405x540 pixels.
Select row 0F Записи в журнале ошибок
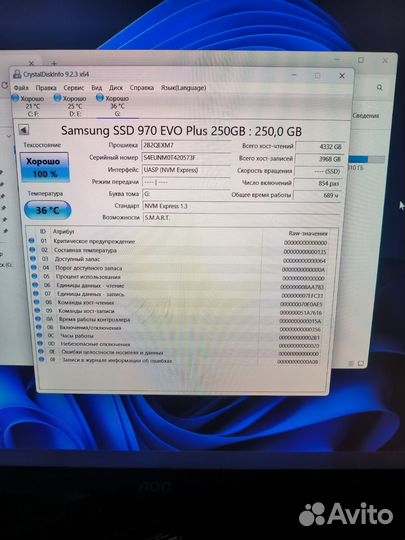[x=180, y=361]
